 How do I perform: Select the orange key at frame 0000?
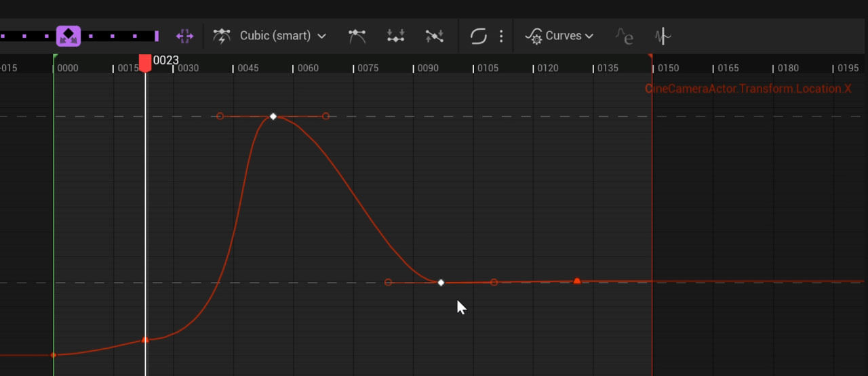click(x=54, y=355)
